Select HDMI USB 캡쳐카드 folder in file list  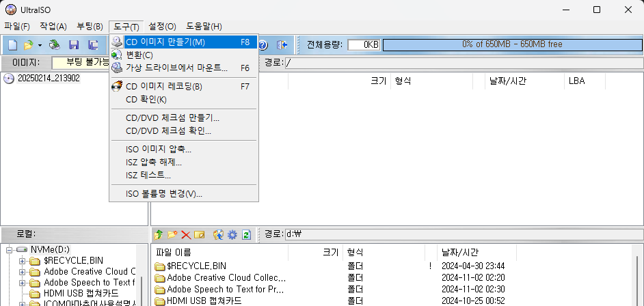coord(204,301)
